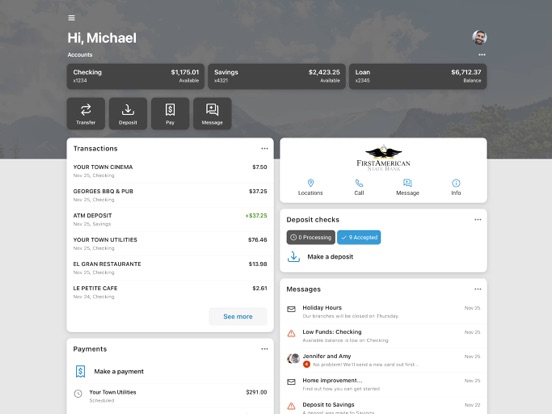Open Messages panel ellipsis menu
This screenshot has height=414, width=552.
(x=477, y=289)
